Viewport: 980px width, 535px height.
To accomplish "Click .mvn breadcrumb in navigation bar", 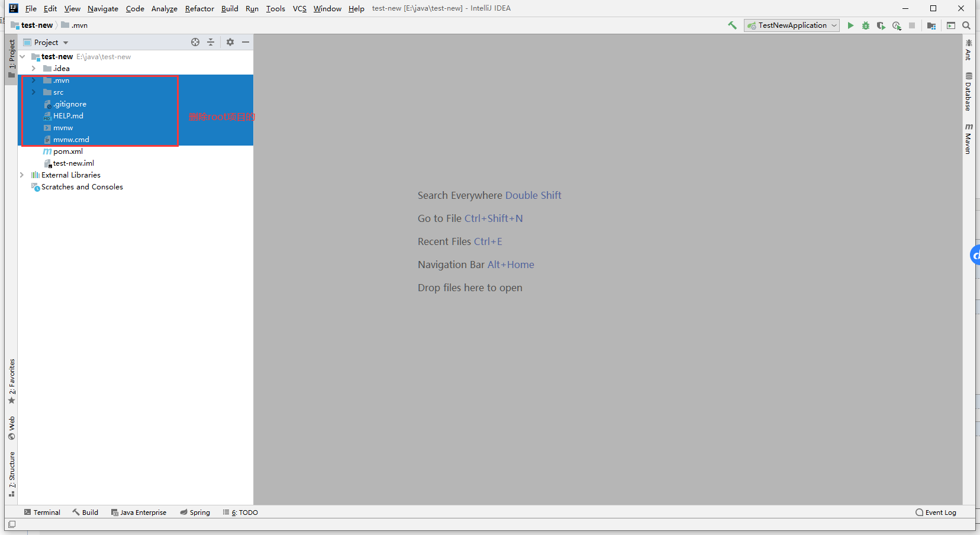I will coord(75,25).
